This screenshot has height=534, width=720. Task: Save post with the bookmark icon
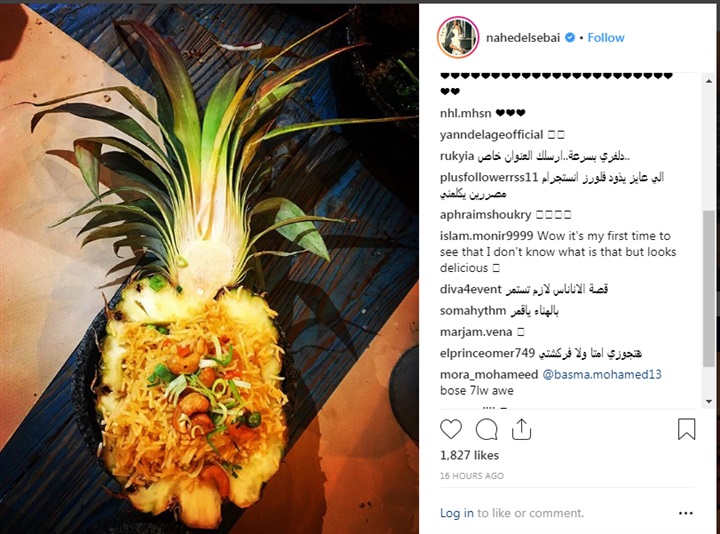click(686, 429)
